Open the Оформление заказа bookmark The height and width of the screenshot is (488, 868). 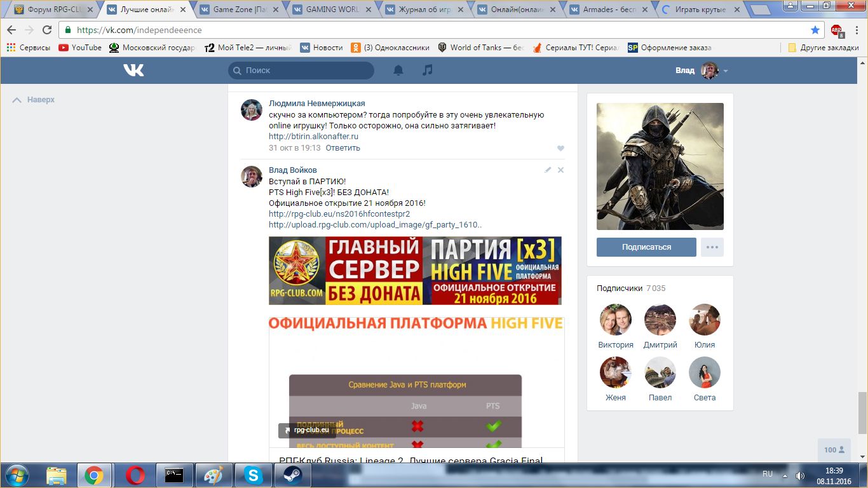point(670,48)
